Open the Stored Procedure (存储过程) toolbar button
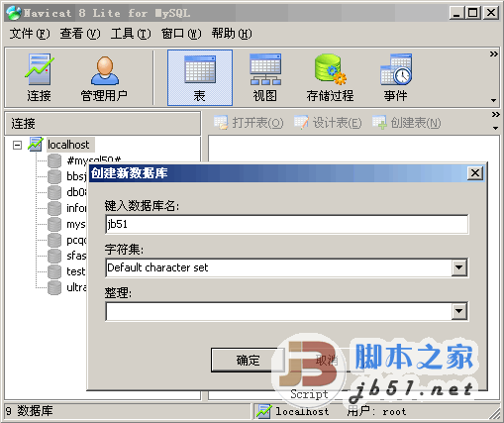 [330, 77]
